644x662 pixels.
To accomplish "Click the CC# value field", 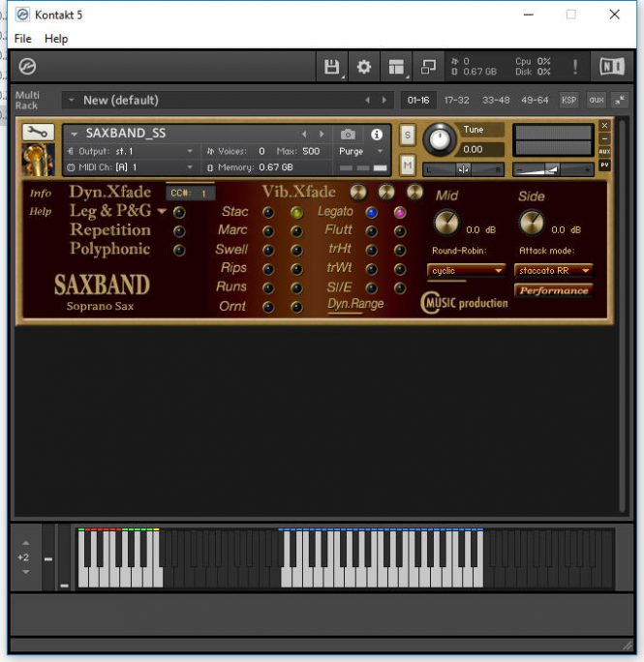I will point(191,194).
